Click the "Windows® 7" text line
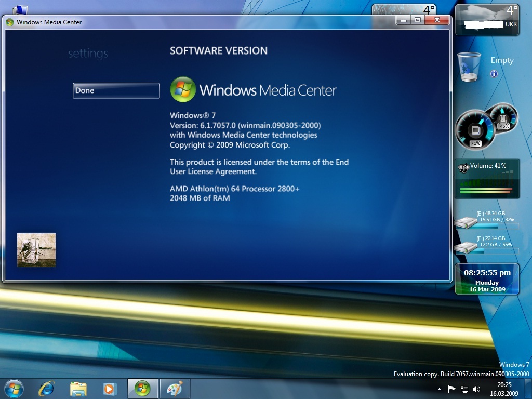Screen dimensions: 532x399 click(x=193, y=115)
